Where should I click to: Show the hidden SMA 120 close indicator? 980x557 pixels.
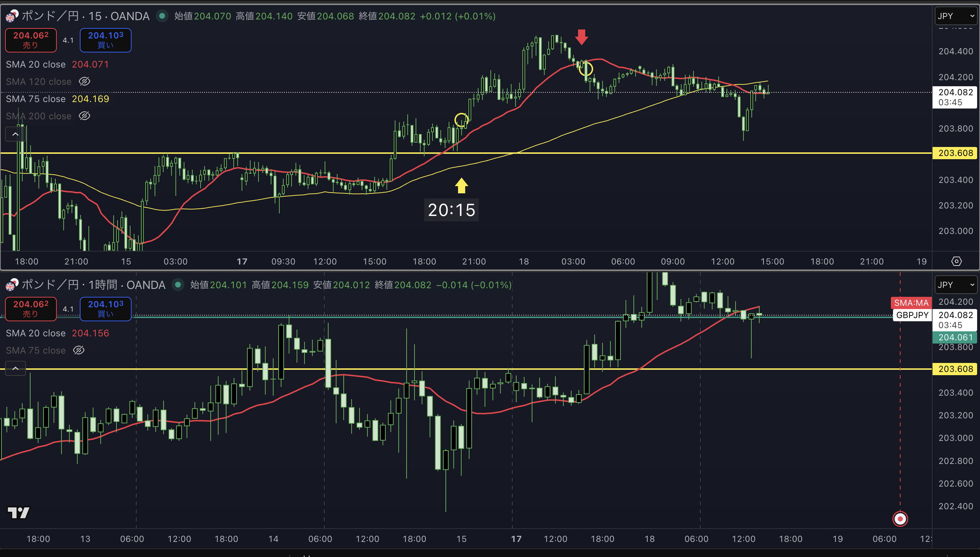(84, 82)
